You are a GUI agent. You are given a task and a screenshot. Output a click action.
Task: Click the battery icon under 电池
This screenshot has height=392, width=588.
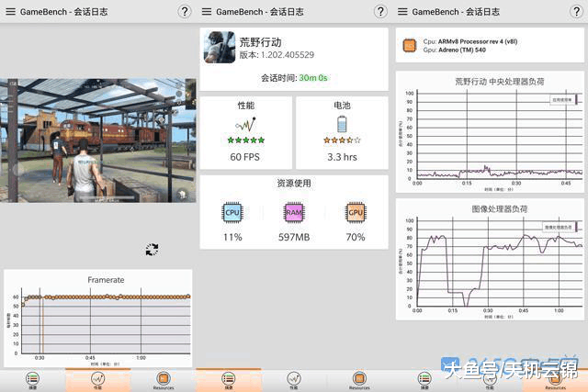(x=342, y=124)
